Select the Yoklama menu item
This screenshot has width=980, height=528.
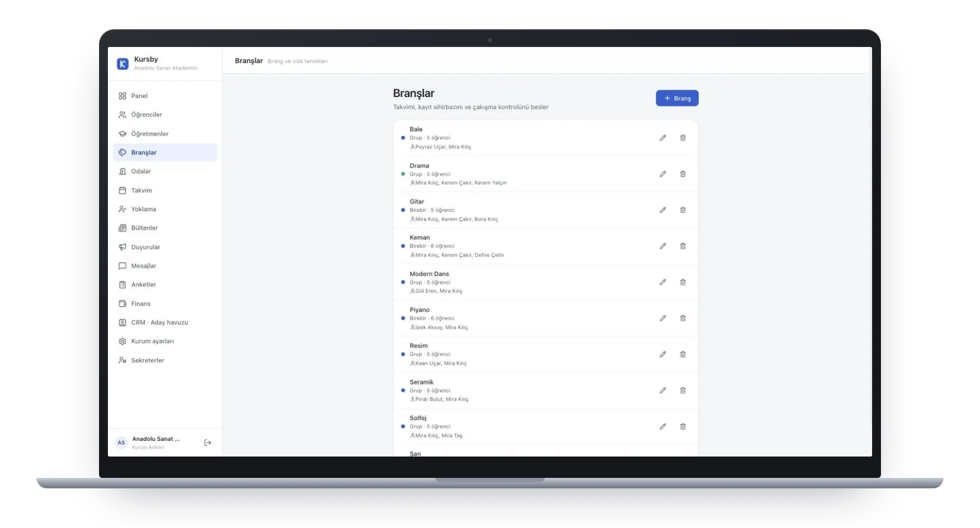click(x=165, y=209)
